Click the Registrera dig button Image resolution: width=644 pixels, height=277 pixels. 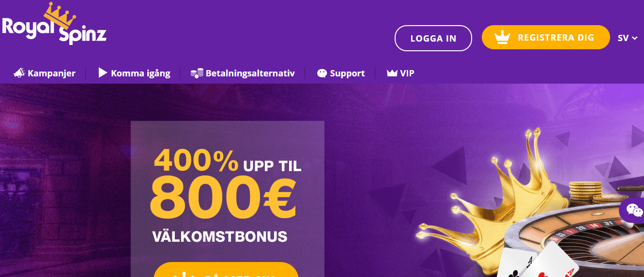point(546,37)
